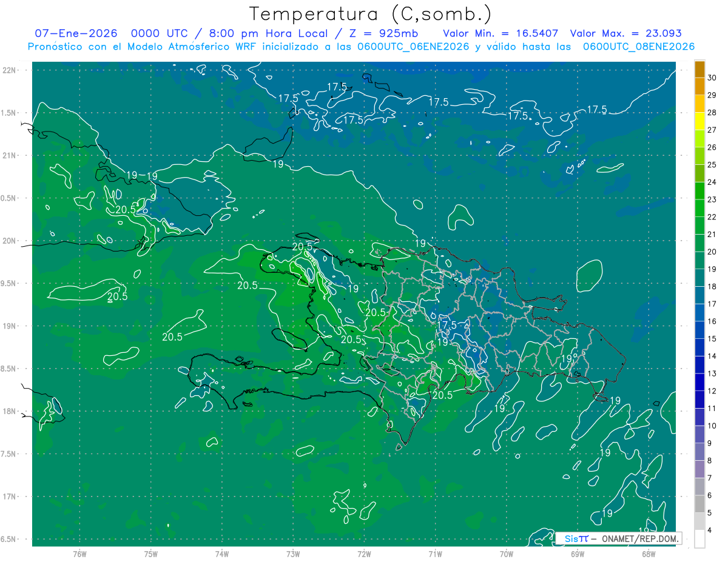This screenshot has height=562, width=728.
Task: Click legend value label '20'
Action: 712,252
